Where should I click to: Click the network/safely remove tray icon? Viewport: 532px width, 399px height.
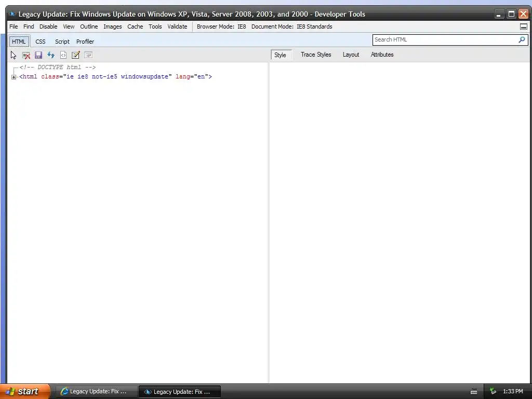(493, 392)
